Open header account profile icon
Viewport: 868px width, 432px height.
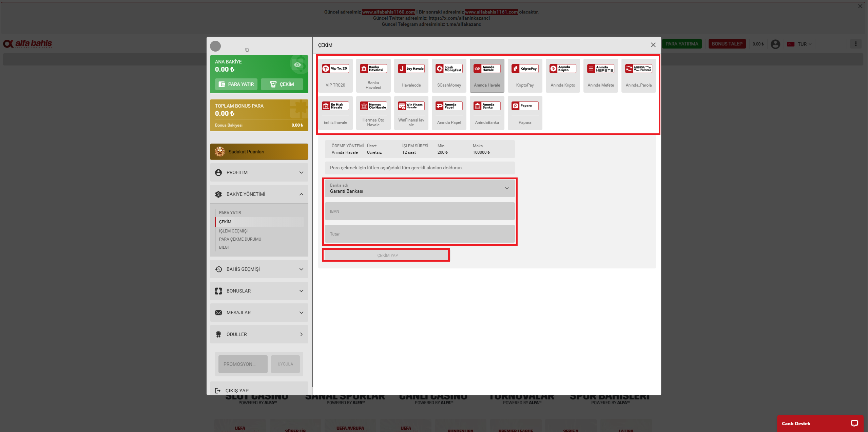pos(775,44)
